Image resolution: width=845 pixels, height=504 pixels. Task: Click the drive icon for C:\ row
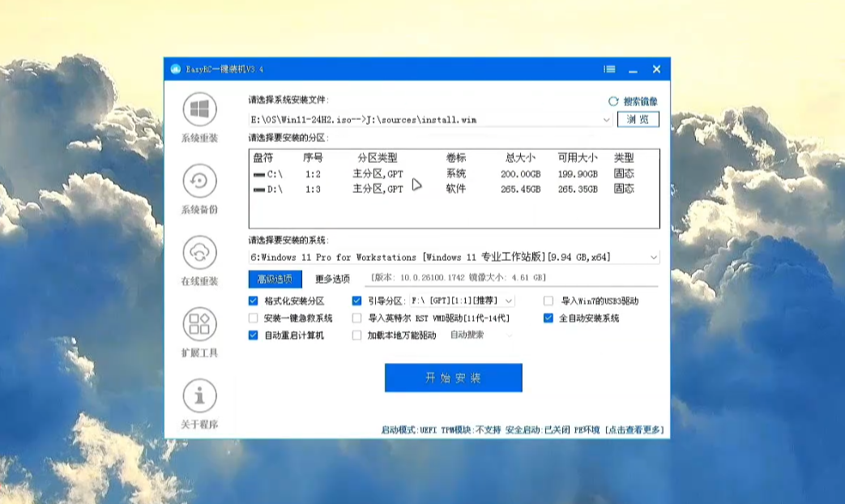click(x=258, y=175)
